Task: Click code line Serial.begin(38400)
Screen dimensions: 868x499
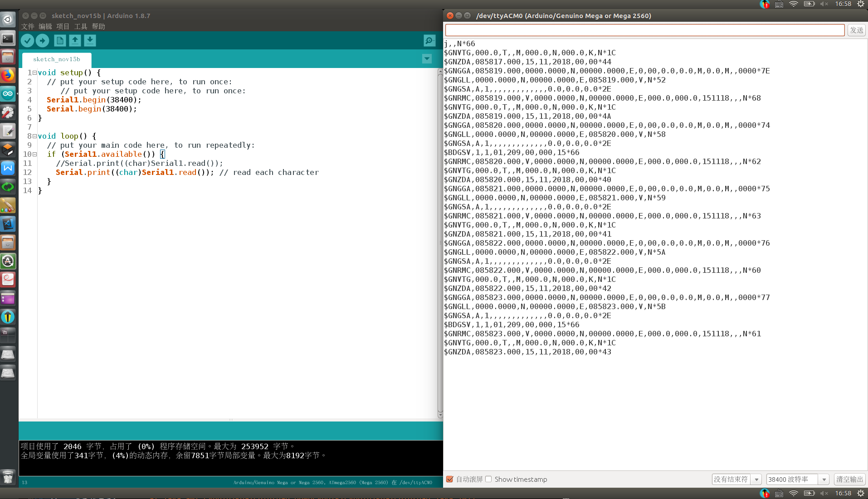Action: click(x=92, y=109)
